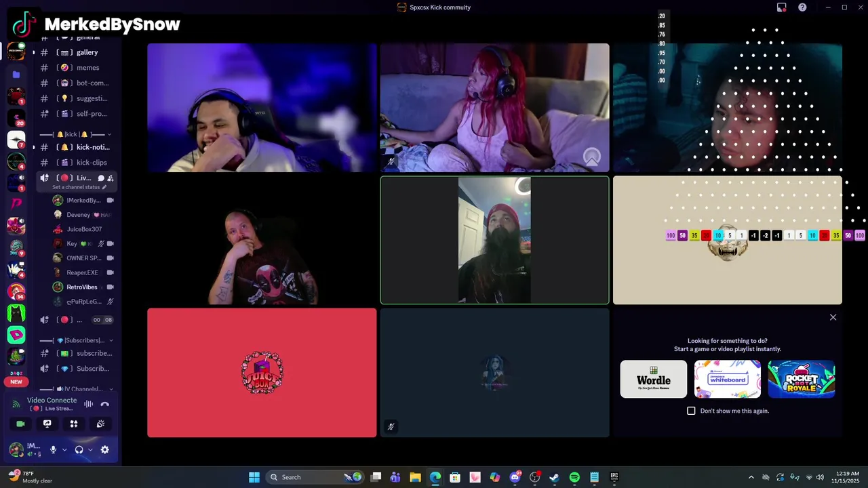Expand headphone output options arrow
The width and height of the screenshot is (868, 488).
click(x=90, y=449)
